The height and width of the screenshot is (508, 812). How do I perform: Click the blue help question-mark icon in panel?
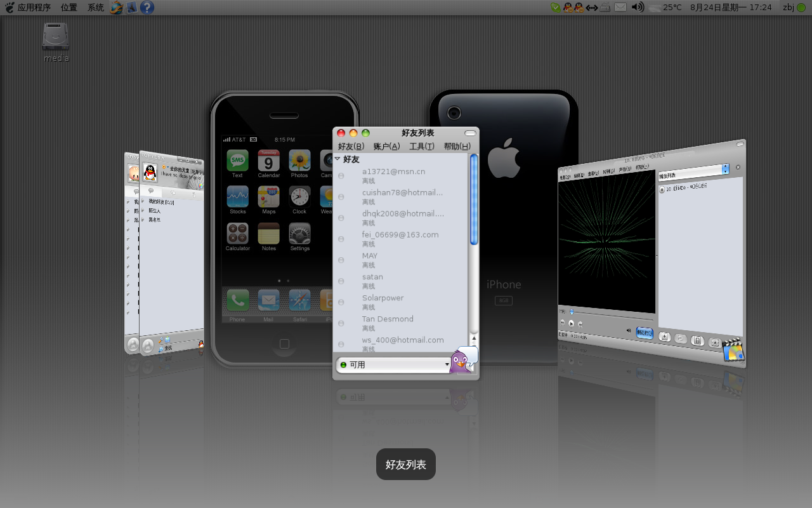coord(147,8)
